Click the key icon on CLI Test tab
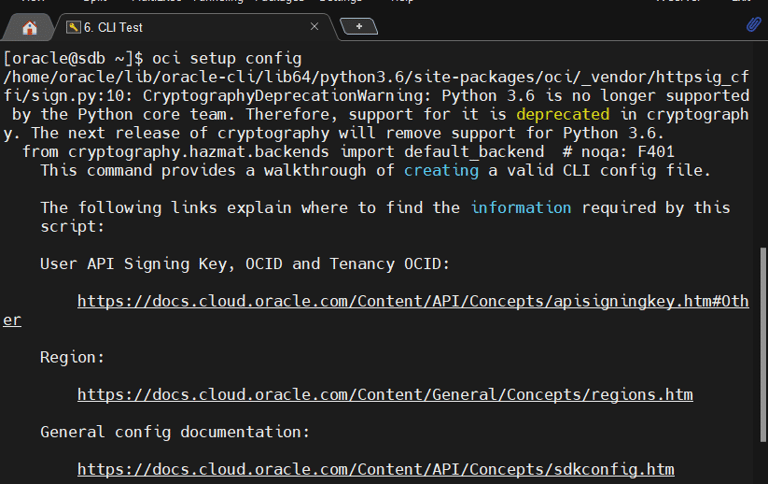 (73, 27)
